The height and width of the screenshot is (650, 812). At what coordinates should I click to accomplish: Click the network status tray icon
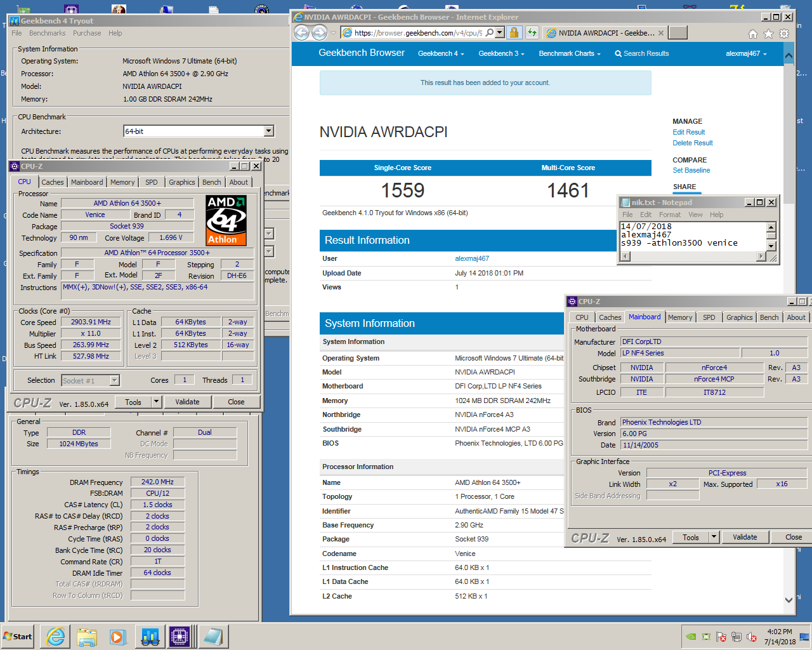737,637
